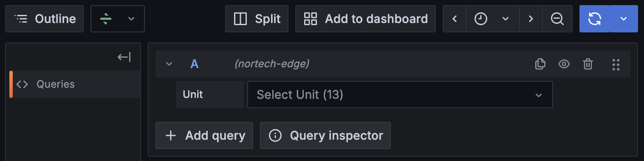Open the data source picker dropdown
644x161 pixels.
[118, 19]
